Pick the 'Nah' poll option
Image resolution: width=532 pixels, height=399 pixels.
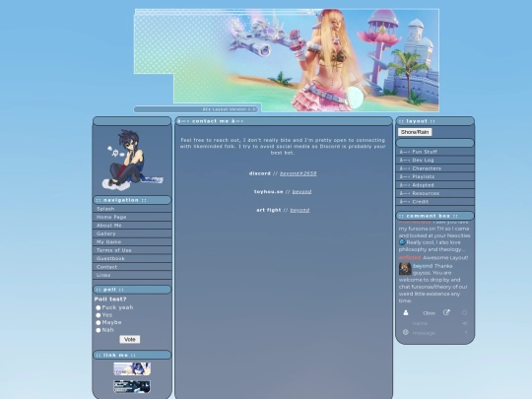[99, 330]
